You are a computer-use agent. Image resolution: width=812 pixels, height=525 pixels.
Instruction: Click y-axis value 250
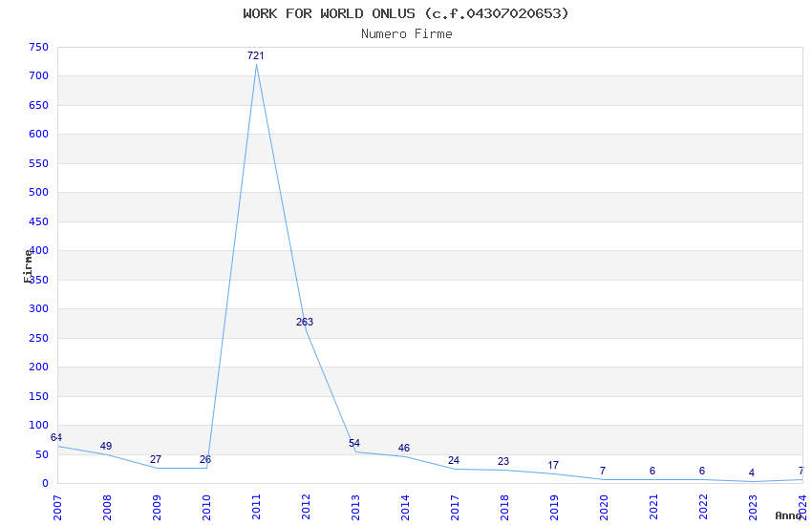pyautogui.click(x=39, y=338)
